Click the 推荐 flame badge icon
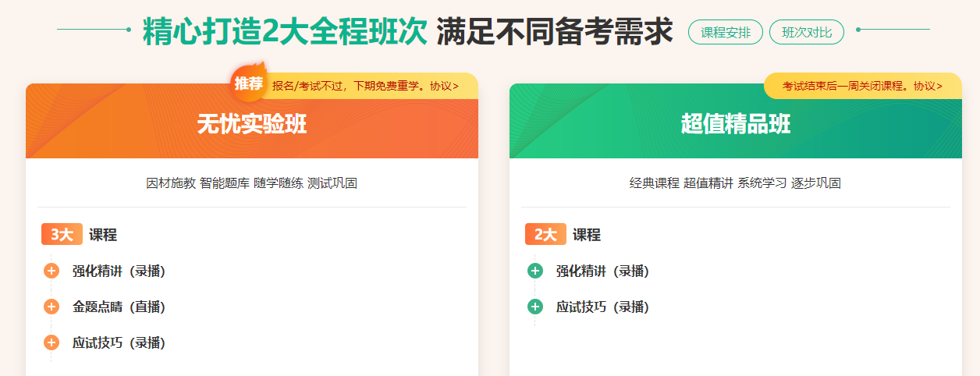This screenshot has width=980, height=376. point(248,83)
